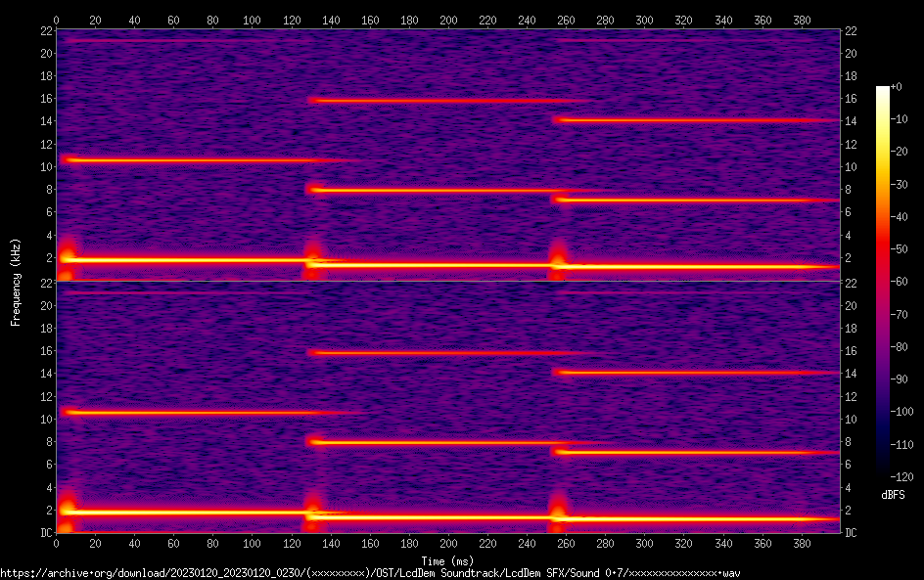Screen dimensions: 924x580
Task: Click the archive.org URL at the bottom
Action: [370, 572]
